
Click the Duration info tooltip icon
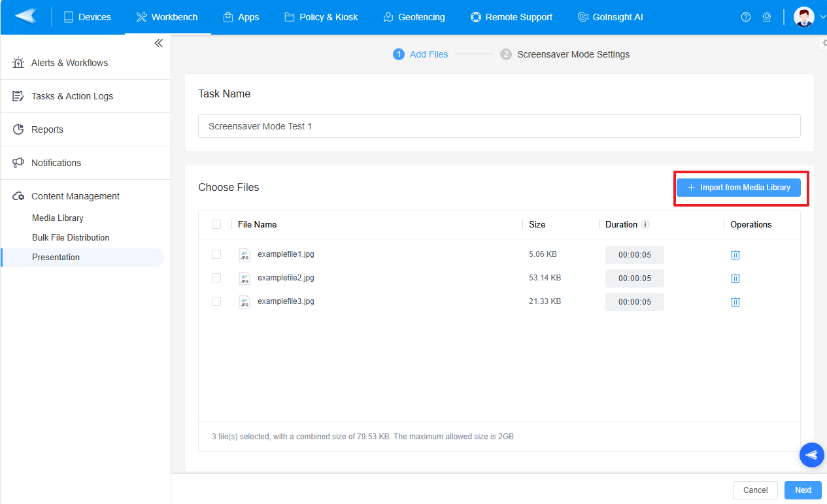pos(646,224)
